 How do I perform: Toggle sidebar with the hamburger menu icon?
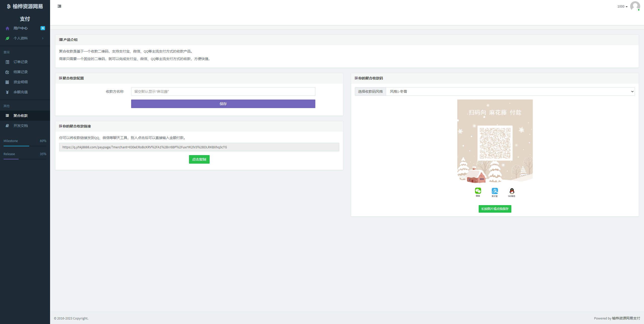pos(59,6)
